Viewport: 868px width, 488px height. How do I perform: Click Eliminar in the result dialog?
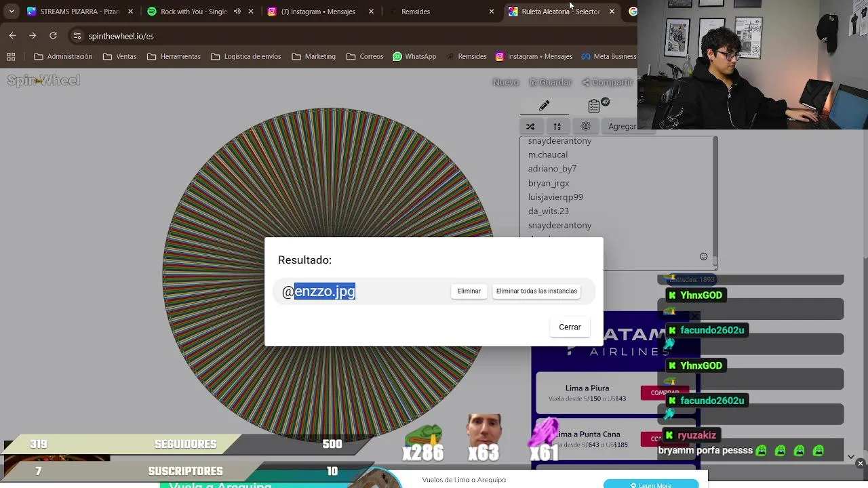pos(469,291)
